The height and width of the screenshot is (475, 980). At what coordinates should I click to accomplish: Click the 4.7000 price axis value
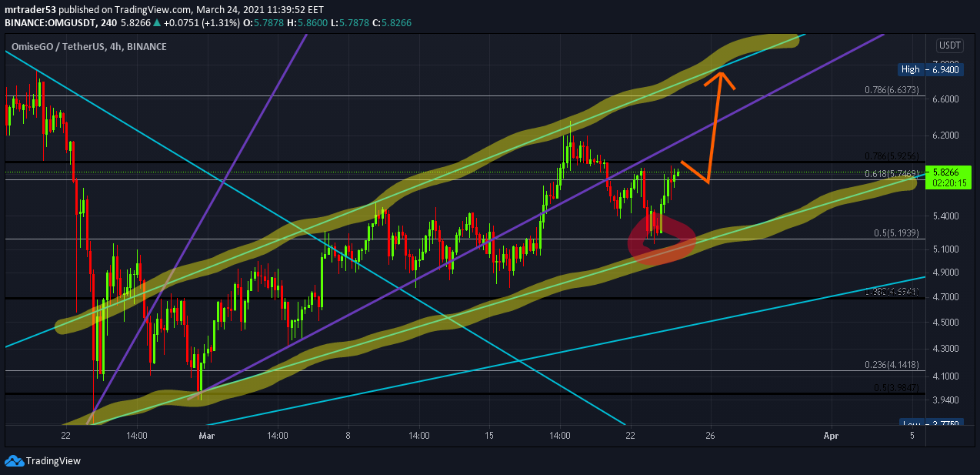945,297
